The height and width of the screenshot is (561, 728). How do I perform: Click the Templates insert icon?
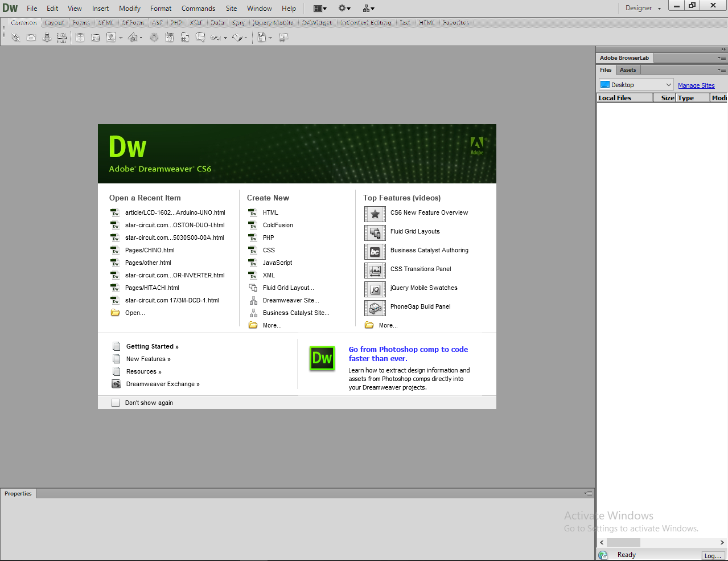tap(262, 38)
